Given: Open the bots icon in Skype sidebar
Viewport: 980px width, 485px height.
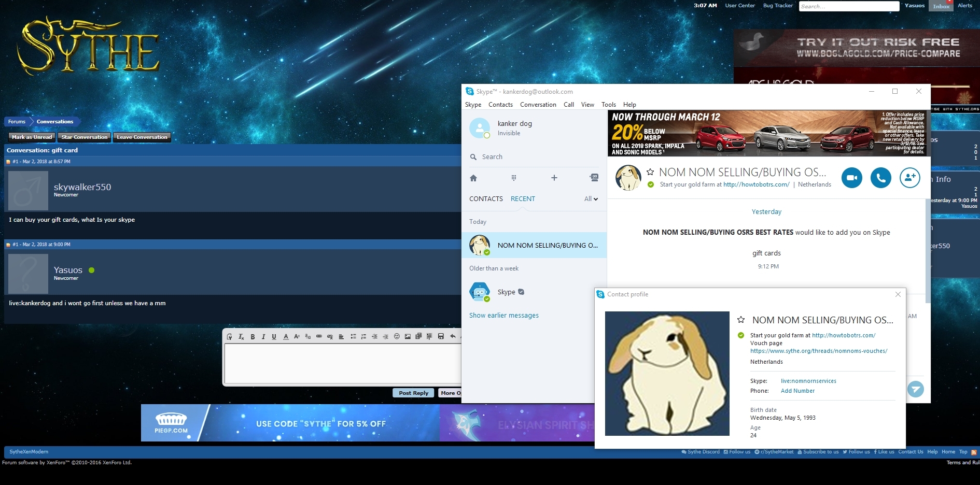Looking at the screenshot, I should tap(594, 178).
